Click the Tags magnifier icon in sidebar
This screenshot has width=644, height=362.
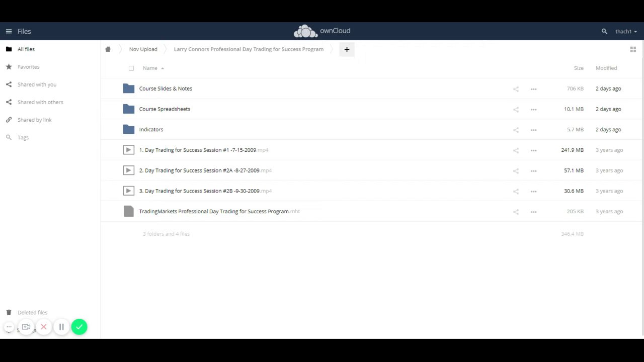9,137
